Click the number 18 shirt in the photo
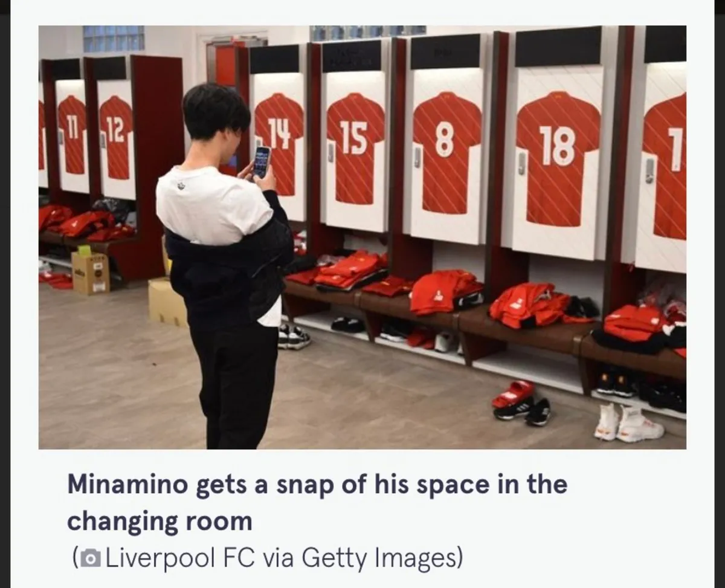This screenshot has width=725, height=588. tap(558, 158)
